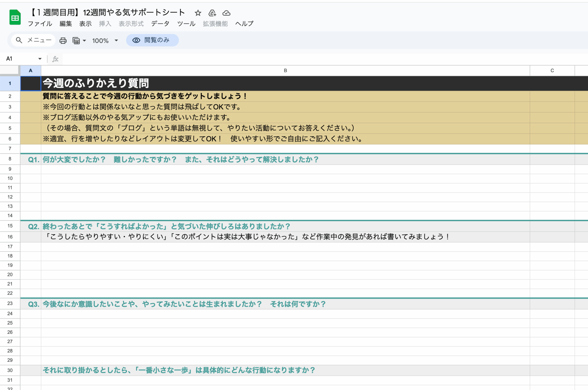Viewport: 588px width, 390px height.
Task: Click the document title text
Action: (107, 13)
